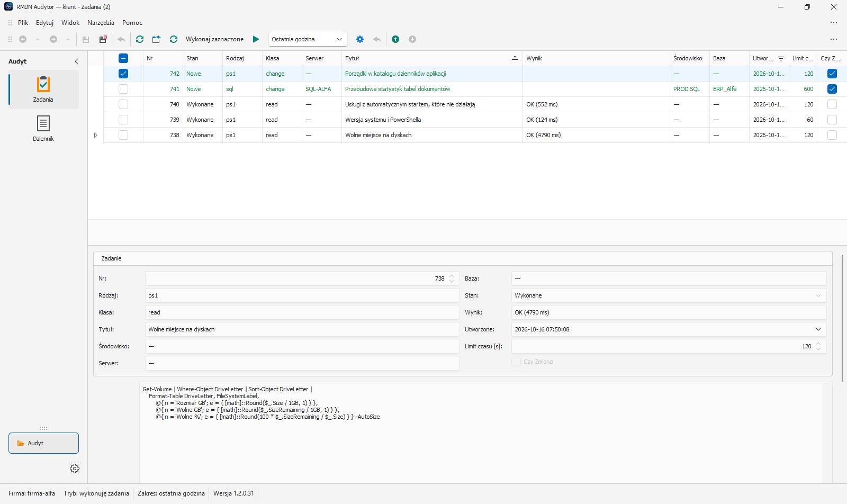Click the details panel vertical scrollbar
The image size is (847, 504).
click(x=842, y=318)
